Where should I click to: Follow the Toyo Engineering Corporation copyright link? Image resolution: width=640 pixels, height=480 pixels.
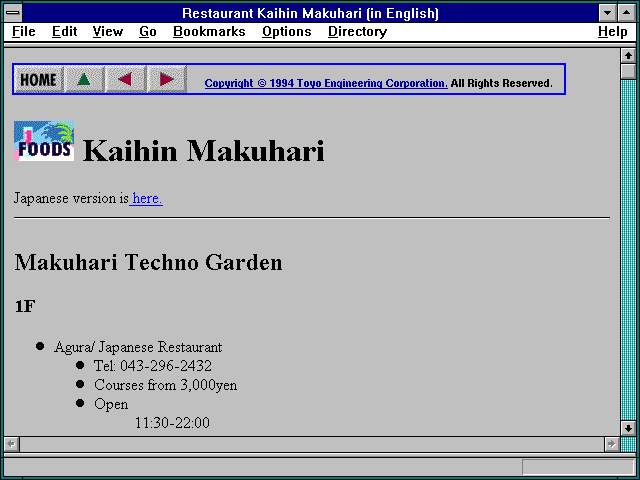point(326,83)
